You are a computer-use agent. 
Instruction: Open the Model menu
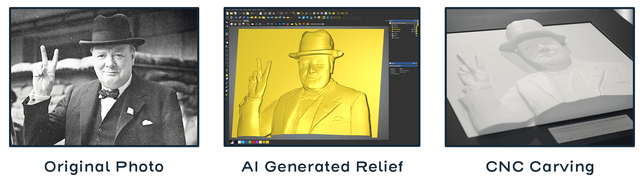236,10
